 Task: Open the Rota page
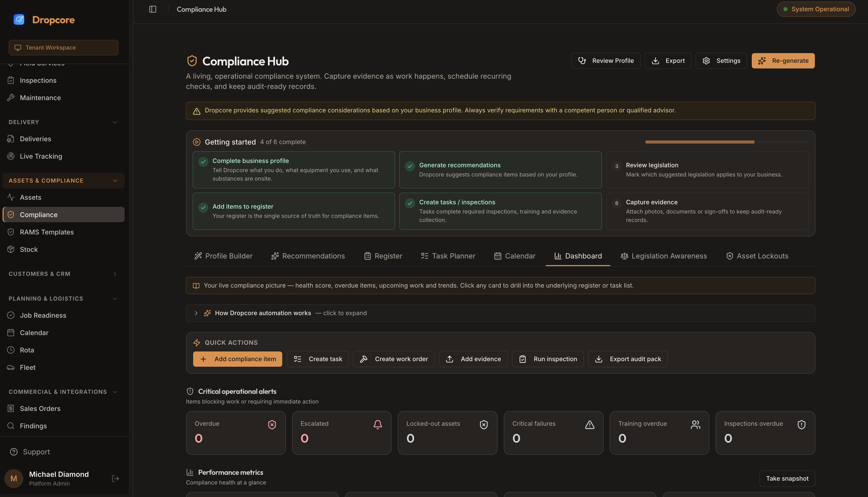tap(64, 350)
